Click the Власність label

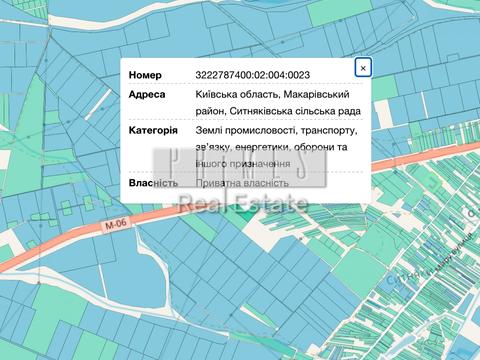[153, 183]
